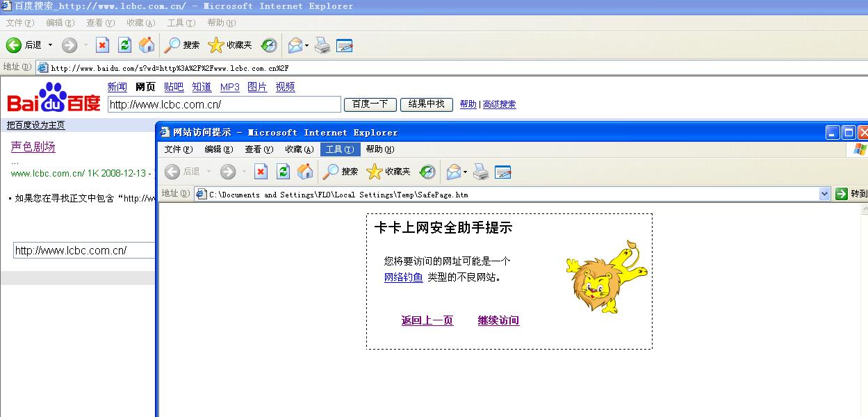
Task: Open Back dropdown arrow in 网站访问提示 window
Action: (208, 172)
